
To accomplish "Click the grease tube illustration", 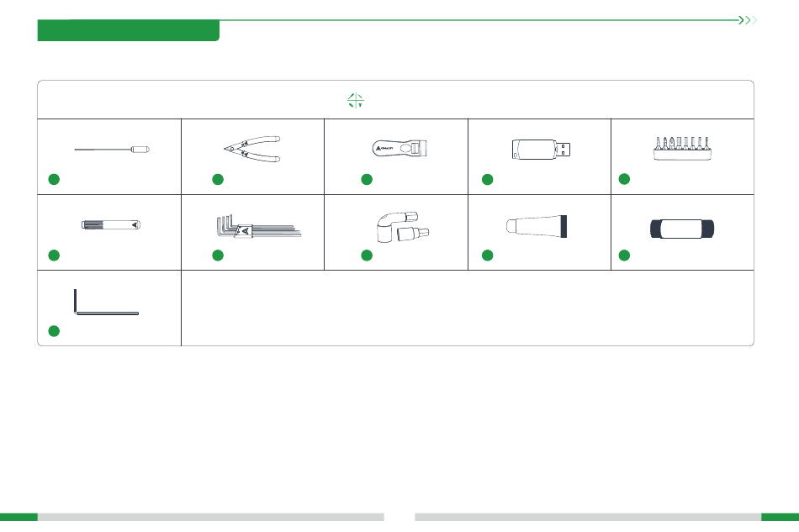I will 537,226.
